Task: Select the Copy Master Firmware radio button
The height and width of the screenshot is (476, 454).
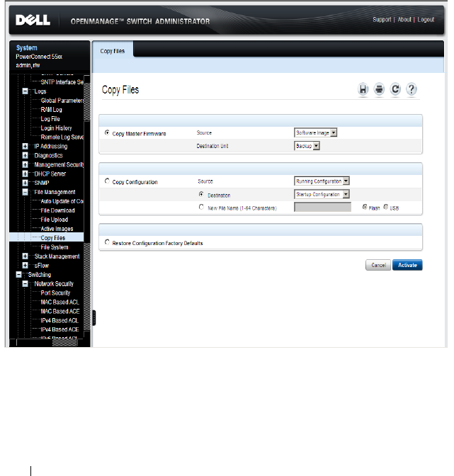Action: [107, 132]
